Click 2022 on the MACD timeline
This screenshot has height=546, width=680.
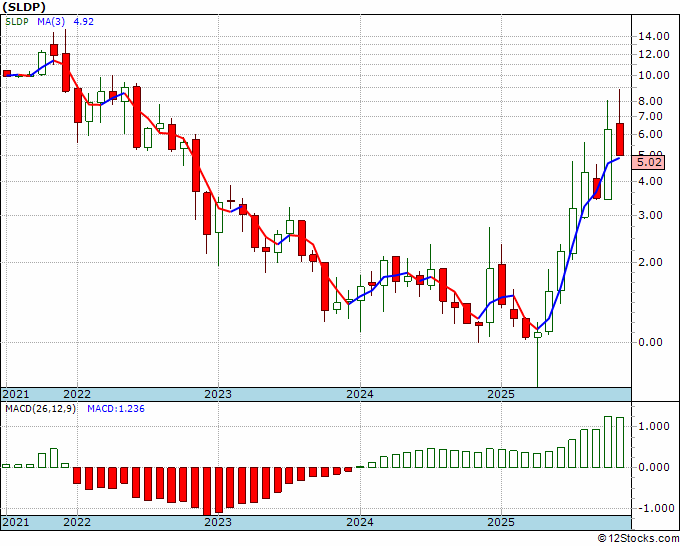[77, 522]
